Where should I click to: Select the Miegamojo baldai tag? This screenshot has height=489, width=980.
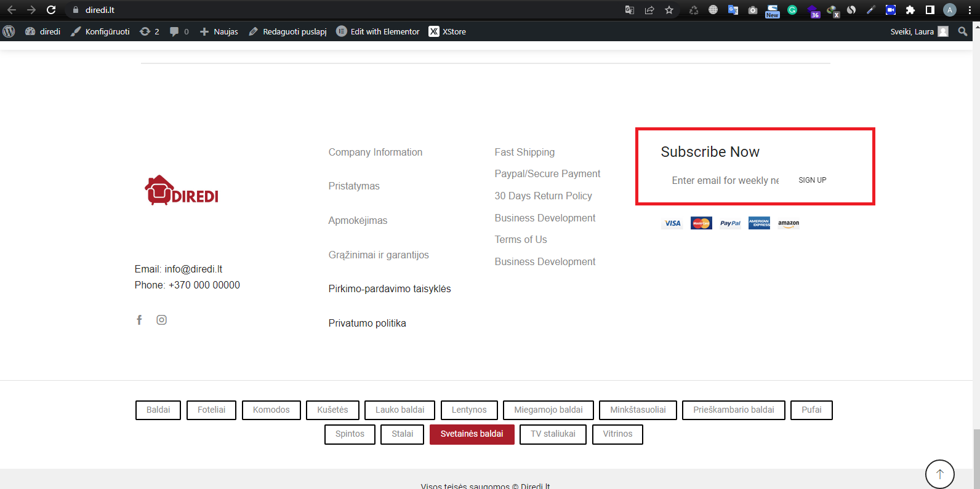tap(548, 410)
